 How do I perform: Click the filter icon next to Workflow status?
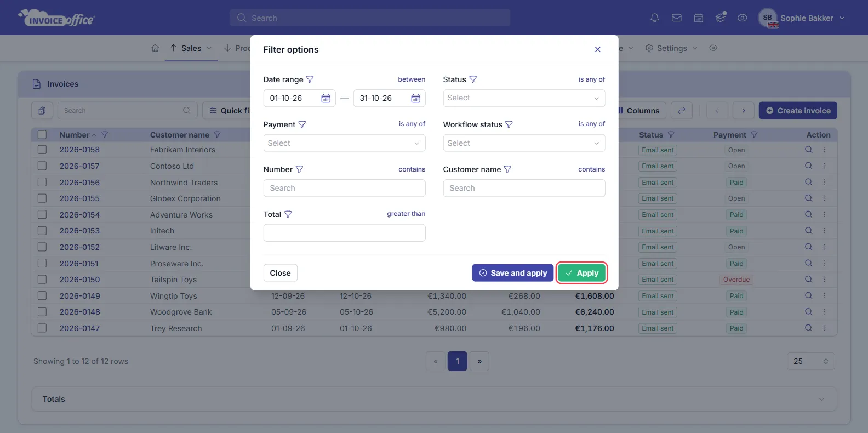coord(509,124)
